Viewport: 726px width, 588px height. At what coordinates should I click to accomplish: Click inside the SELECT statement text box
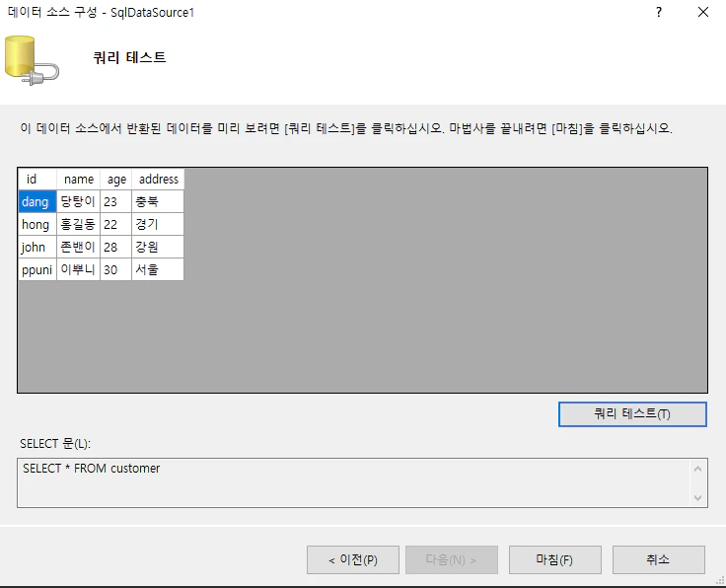pos(353,482)
